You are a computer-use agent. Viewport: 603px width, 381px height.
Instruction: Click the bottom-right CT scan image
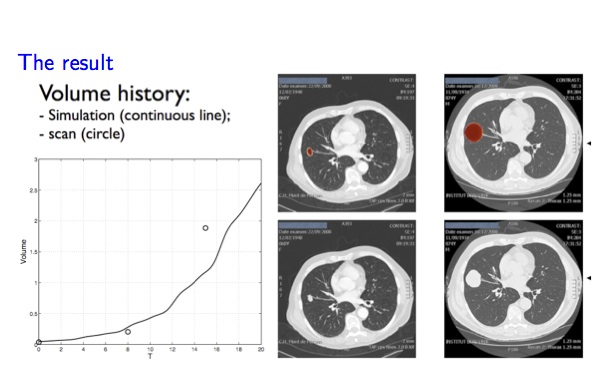point(513,289)
